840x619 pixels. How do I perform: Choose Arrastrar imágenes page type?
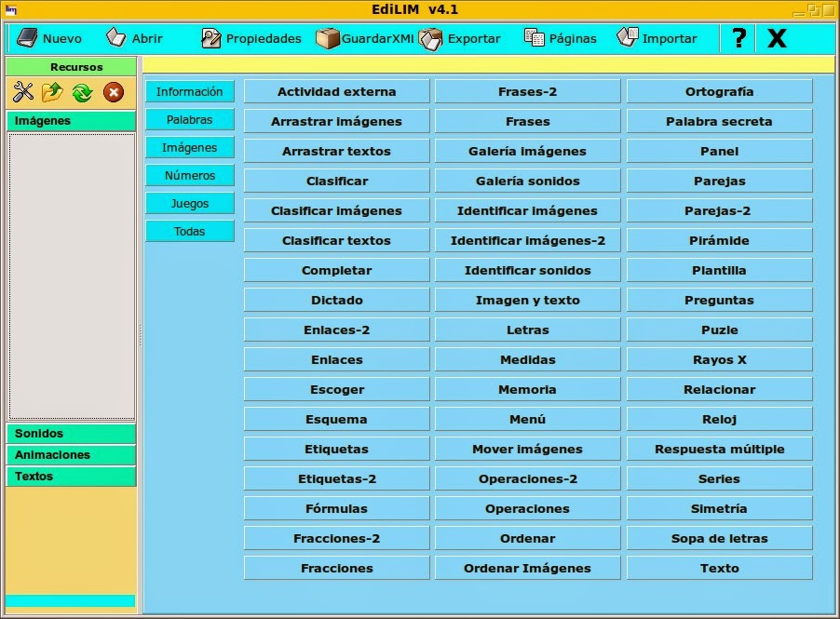click(336, 122)
